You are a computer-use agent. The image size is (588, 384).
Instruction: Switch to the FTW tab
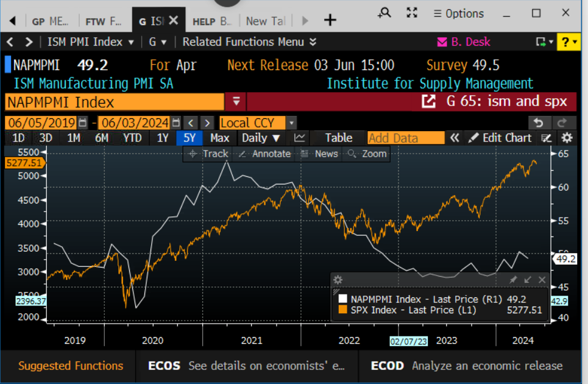103,21
